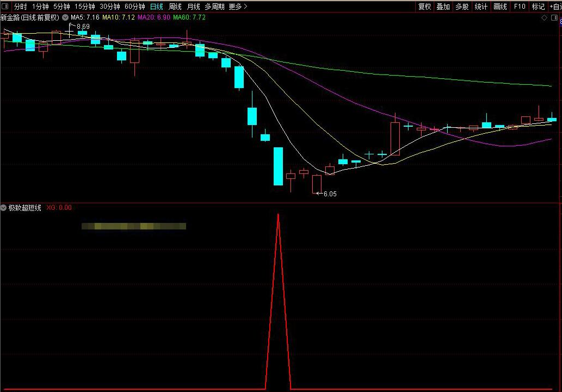
Task: Click the MA5: 7.16 label
Action: 85,17
